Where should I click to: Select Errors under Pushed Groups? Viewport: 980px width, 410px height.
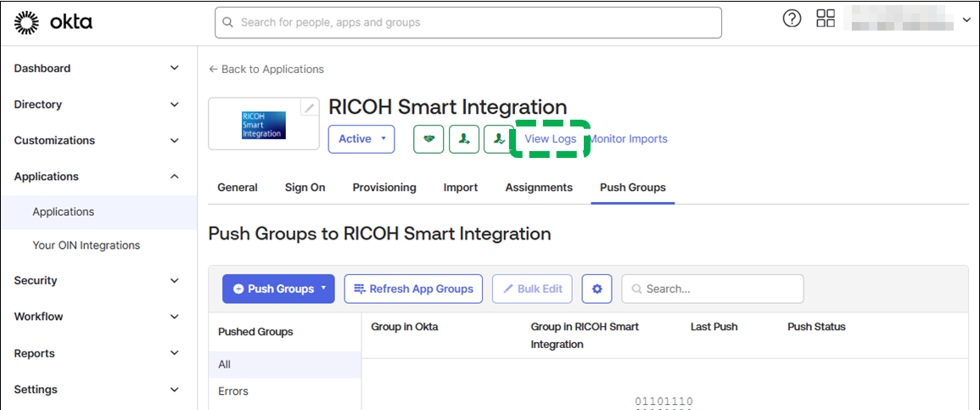(x=233, y=391)
